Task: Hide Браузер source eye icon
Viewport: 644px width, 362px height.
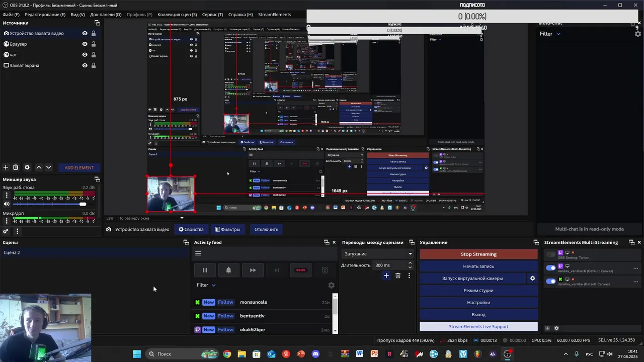Action: [85, 44]
